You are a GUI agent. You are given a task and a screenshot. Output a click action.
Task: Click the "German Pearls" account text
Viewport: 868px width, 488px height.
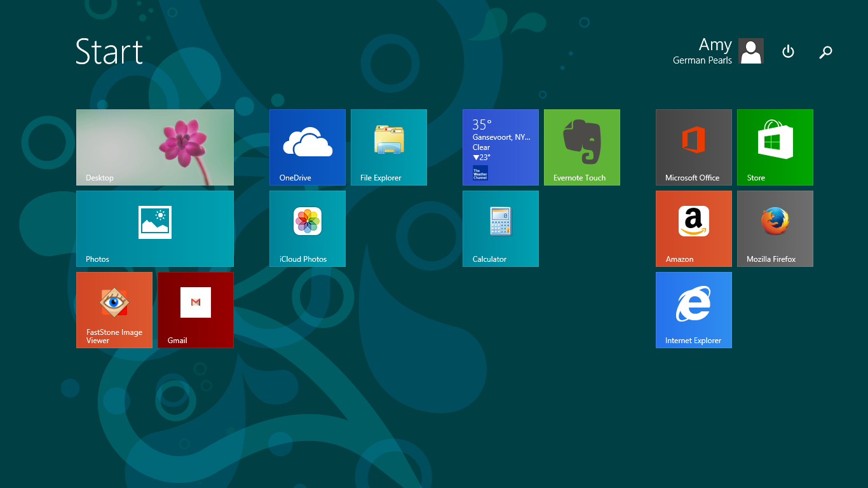pyautogui.click(x=702, y=60)
